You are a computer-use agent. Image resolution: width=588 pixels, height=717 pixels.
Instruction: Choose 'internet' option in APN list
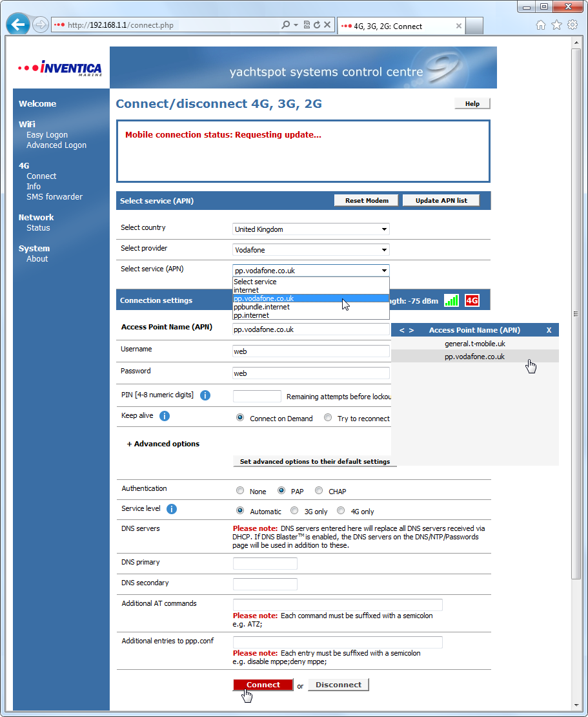click(x=310, y=290)
